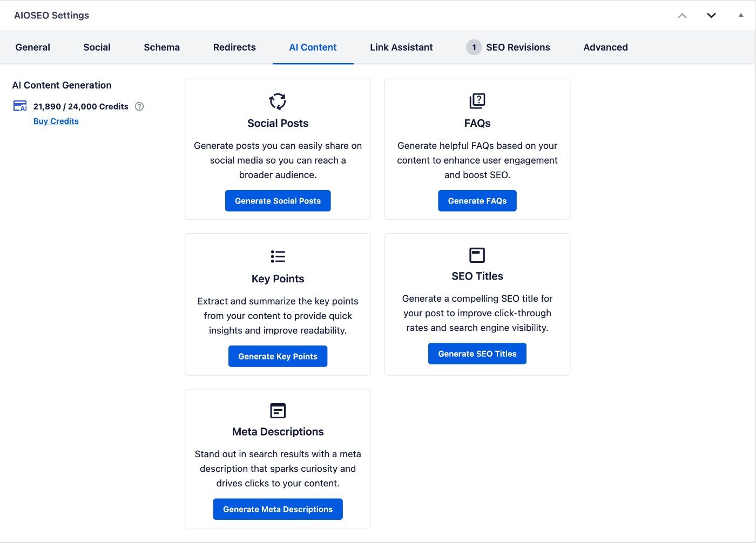Click the Key Points description text
The image size is (756, 543).
(278, 316)
